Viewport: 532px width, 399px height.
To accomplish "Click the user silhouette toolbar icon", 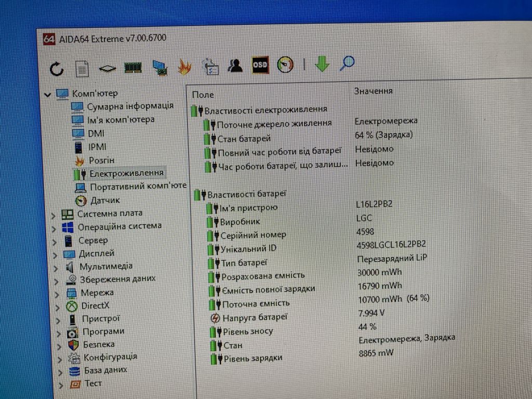I will click(x=235, y=65).
